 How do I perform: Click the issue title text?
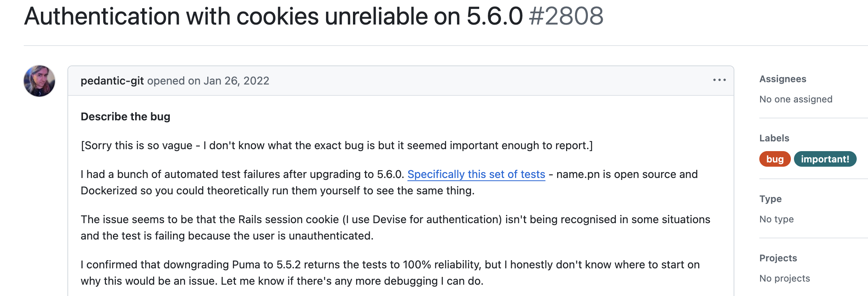(x=273, y=16)
